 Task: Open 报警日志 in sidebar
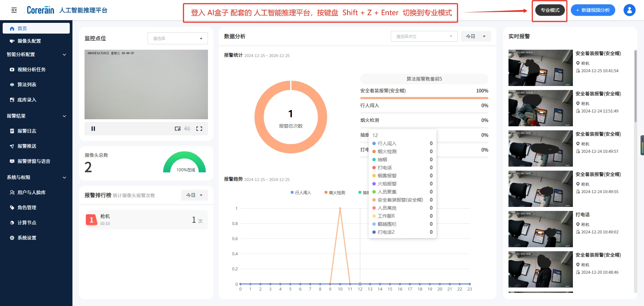pos(27,131)
